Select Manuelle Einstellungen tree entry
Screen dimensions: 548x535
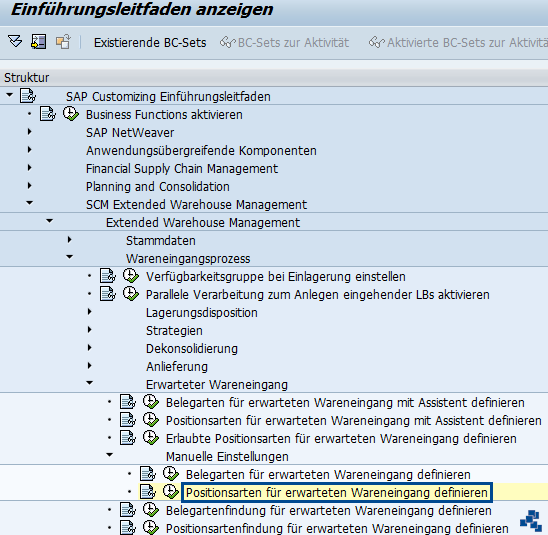click(227, 457)
